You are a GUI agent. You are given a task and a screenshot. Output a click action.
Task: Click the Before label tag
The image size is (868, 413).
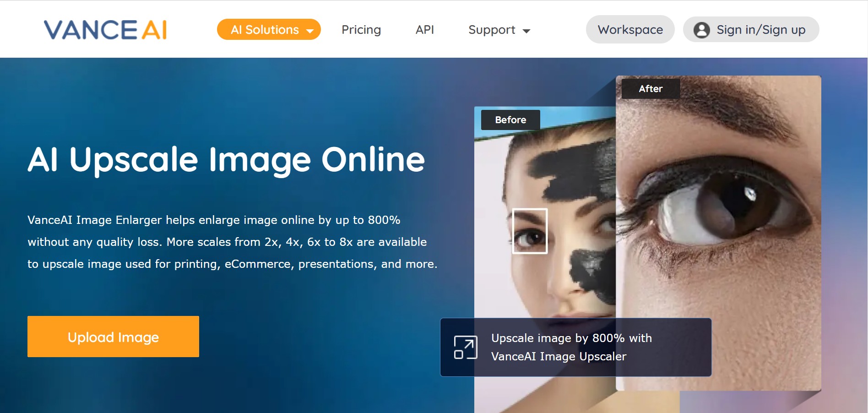pos(510,120)
